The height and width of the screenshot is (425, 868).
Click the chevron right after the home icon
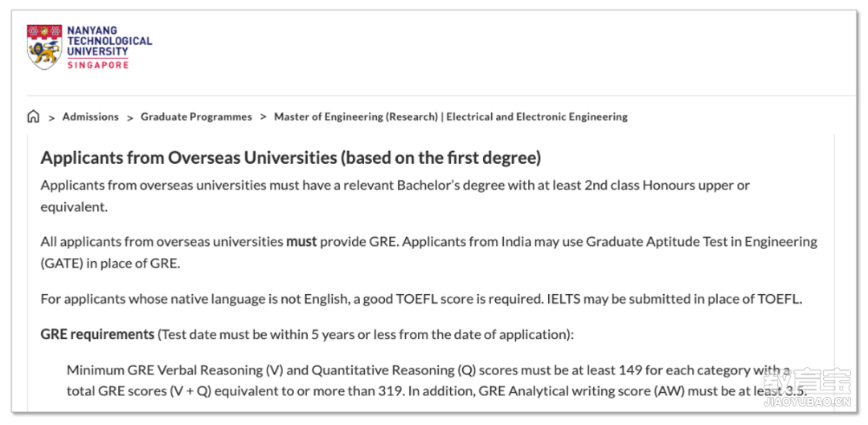(x=51, y=117)
